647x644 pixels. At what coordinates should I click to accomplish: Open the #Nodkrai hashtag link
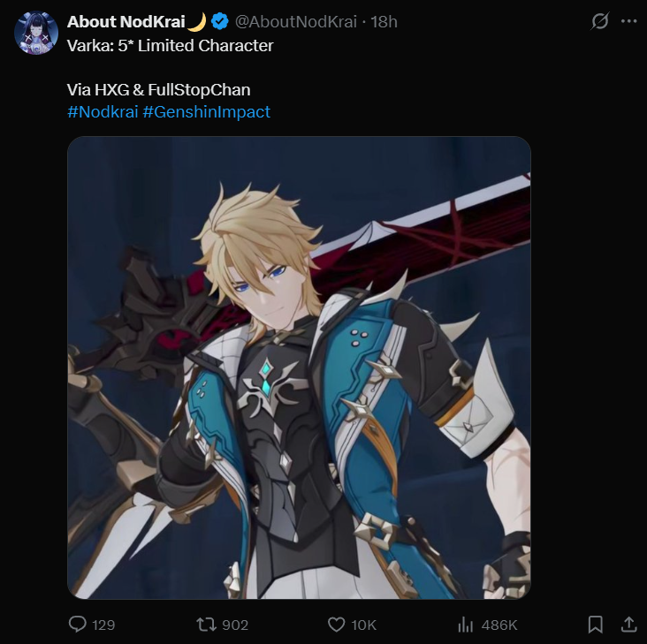(x=103, y=111)
